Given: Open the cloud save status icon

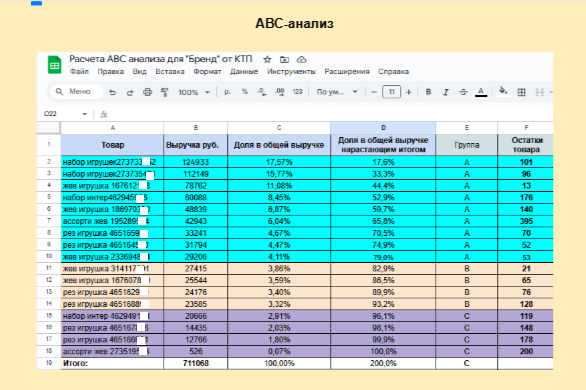Looking at the screenshot, I should click(x=302, y=59).
